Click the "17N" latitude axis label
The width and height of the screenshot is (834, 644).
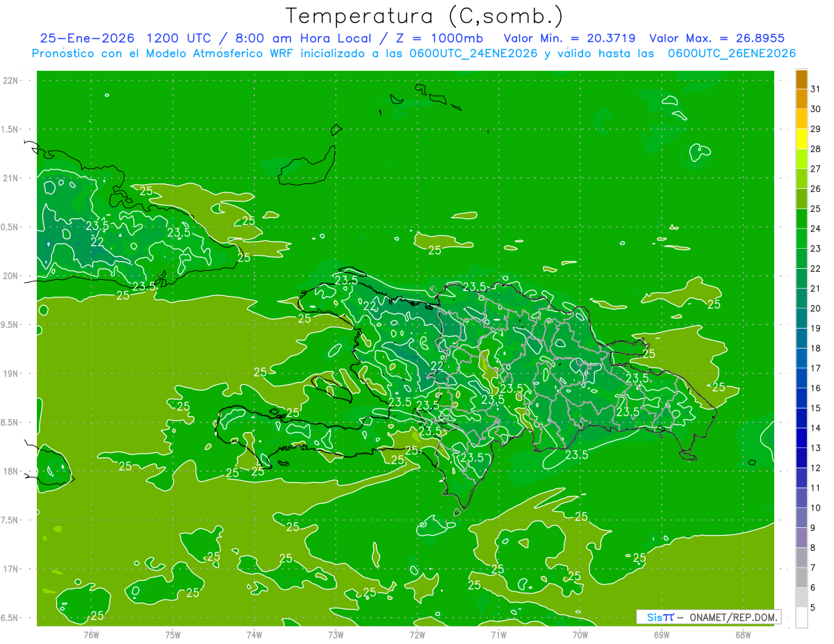[11, 569]
